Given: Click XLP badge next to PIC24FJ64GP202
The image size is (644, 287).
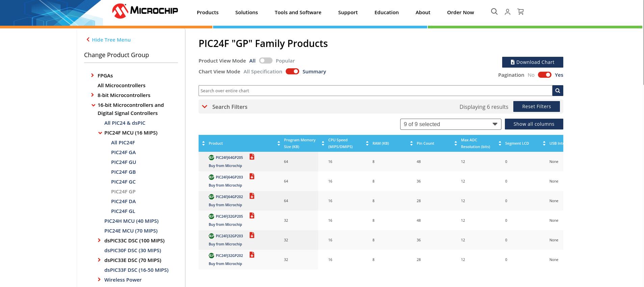Looking at the screenshot, I should tap(211, 197).
